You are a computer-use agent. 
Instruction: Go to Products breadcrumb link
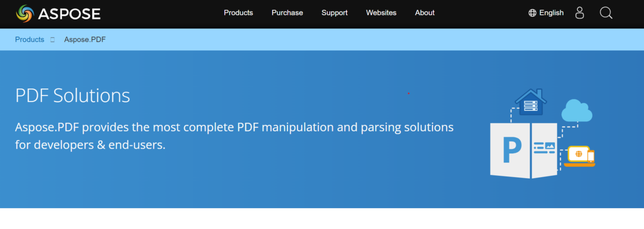point(30,40)
